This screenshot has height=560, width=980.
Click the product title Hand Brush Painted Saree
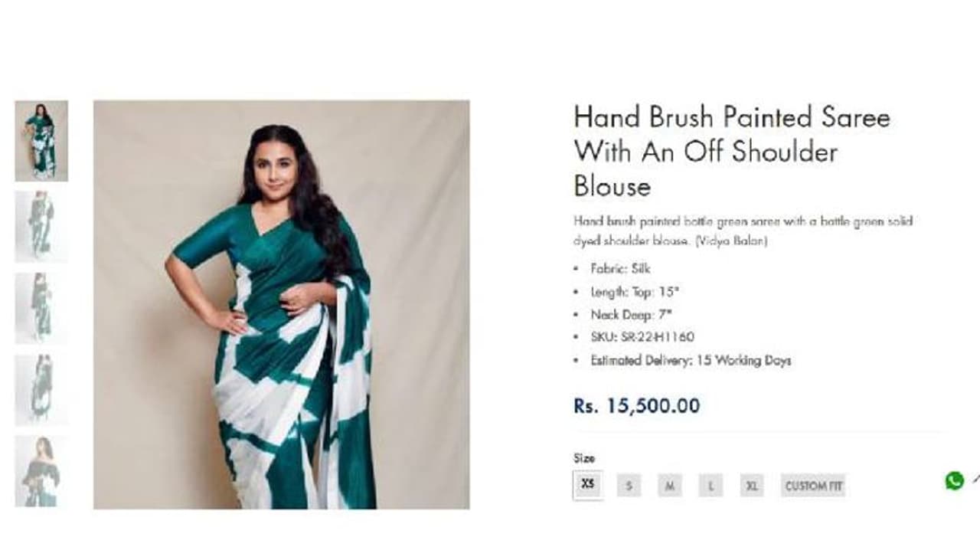(x=732, y=152)
